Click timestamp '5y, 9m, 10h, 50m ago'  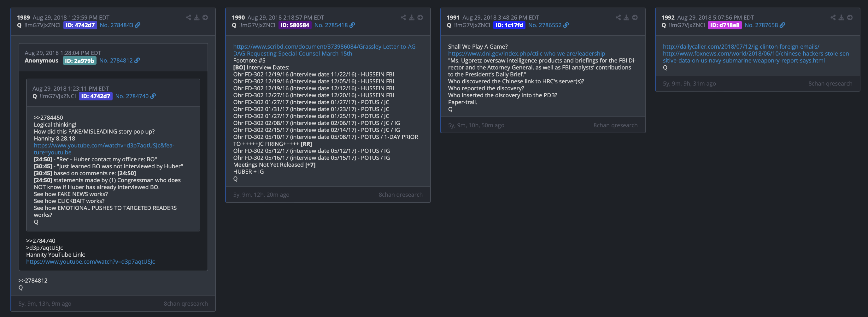tap(476, 125)
